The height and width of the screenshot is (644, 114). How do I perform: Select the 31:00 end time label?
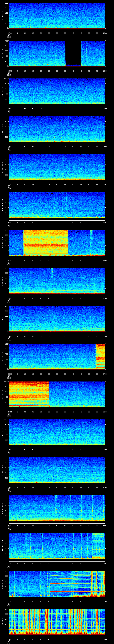point(105,525)
